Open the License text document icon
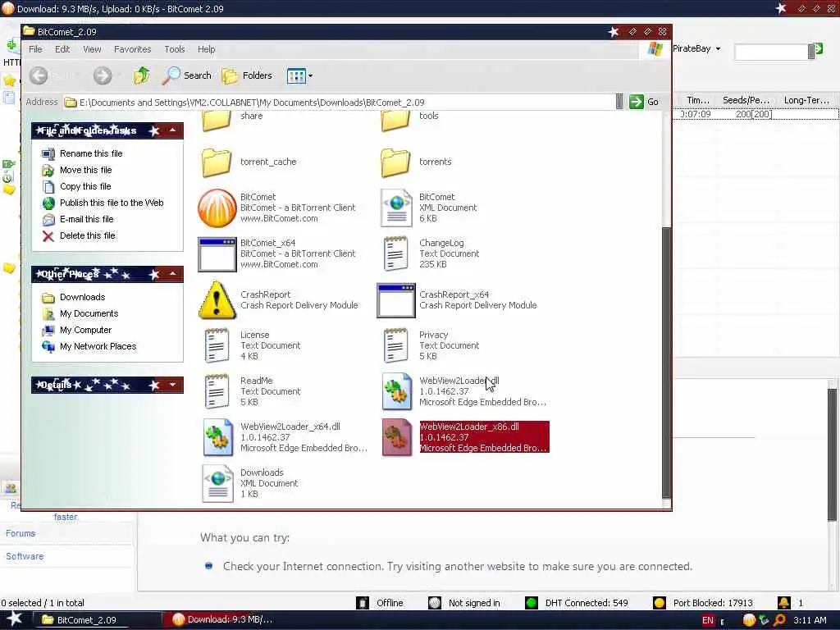Screen dimensions: 840x630 tap(217, 345)
